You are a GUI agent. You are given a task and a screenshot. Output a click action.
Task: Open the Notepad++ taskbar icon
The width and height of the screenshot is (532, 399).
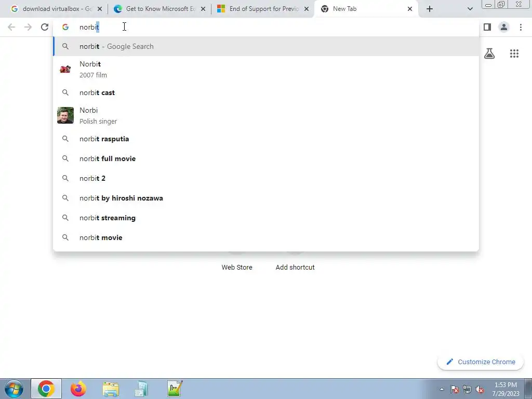click(x=175, y=389)
